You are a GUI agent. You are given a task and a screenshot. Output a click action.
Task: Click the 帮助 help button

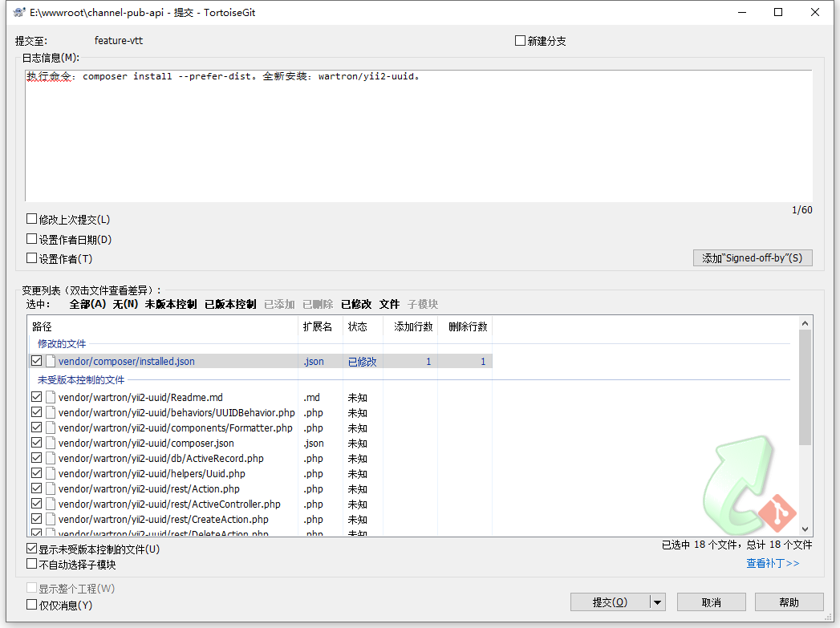pos(789,602)
